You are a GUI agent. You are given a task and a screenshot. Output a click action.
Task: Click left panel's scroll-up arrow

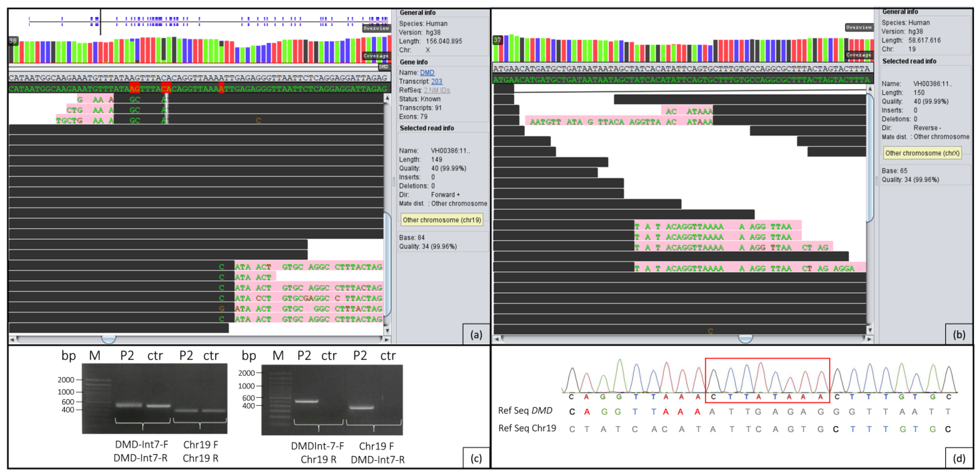pos(387,98)
